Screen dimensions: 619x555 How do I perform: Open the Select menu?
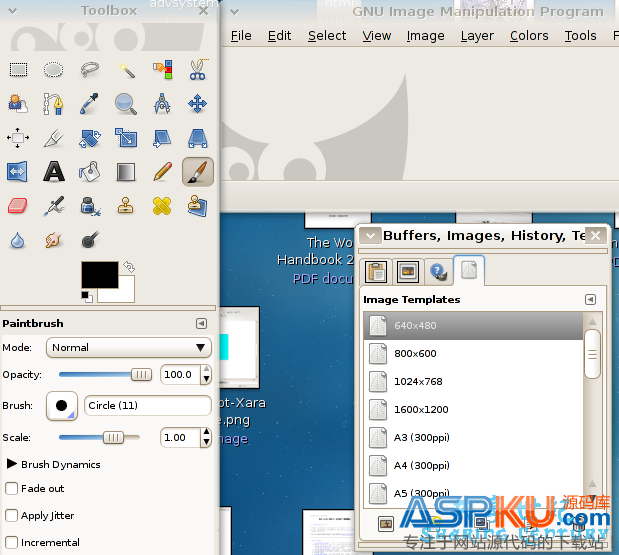(327, 36)
